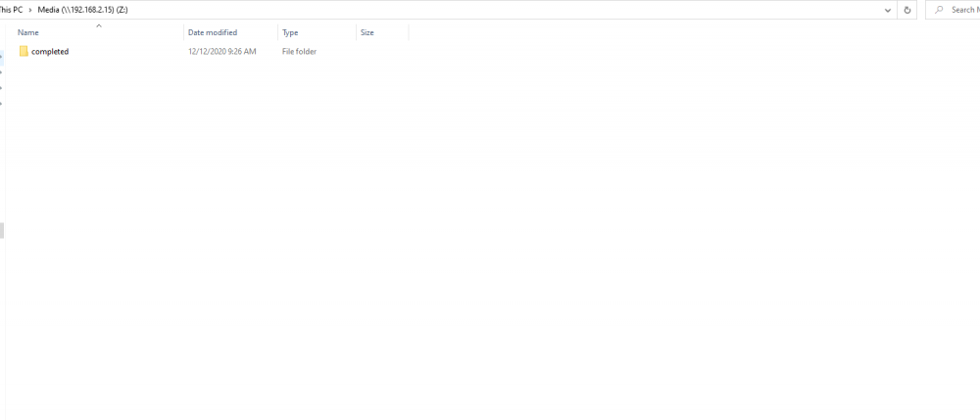Click the search magnifier icon
980x420 pixels.
939,10
